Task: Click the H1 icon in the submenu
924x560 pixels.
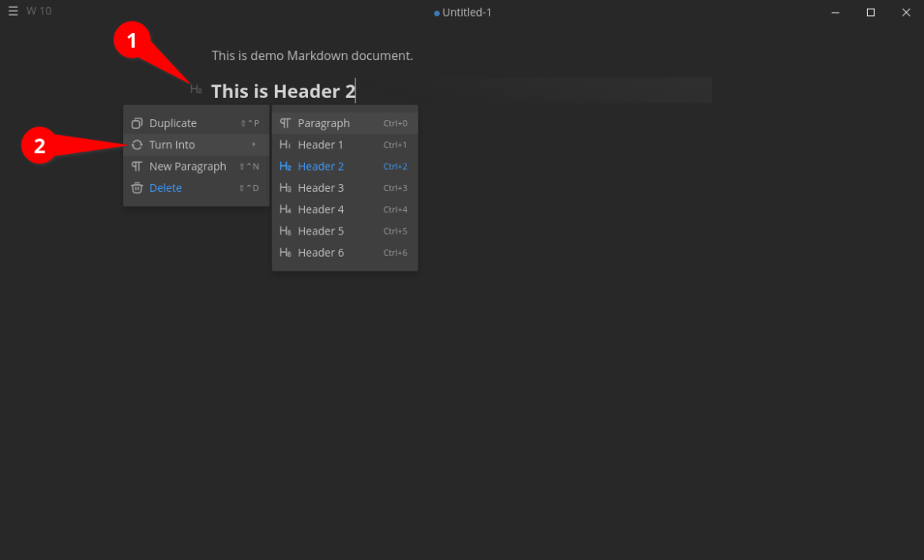Action: click(285, 145)
